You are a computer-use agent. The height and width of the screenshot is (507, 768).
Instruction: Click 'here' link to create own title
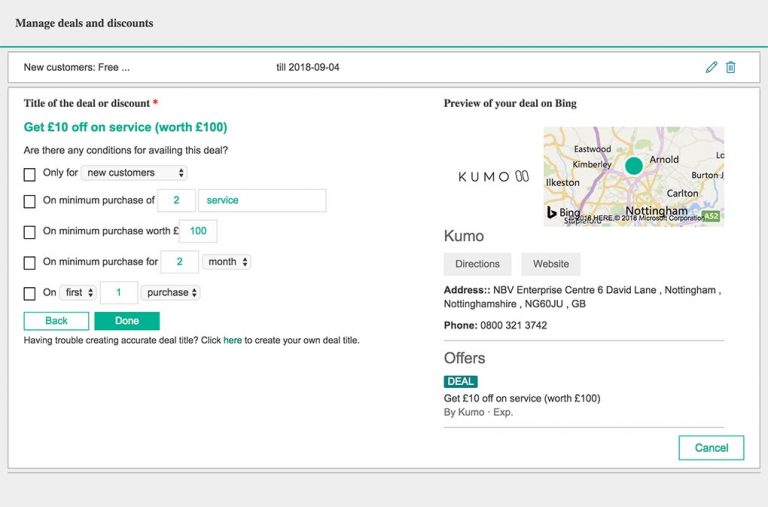pyautogui.click(x=232, y=340)
